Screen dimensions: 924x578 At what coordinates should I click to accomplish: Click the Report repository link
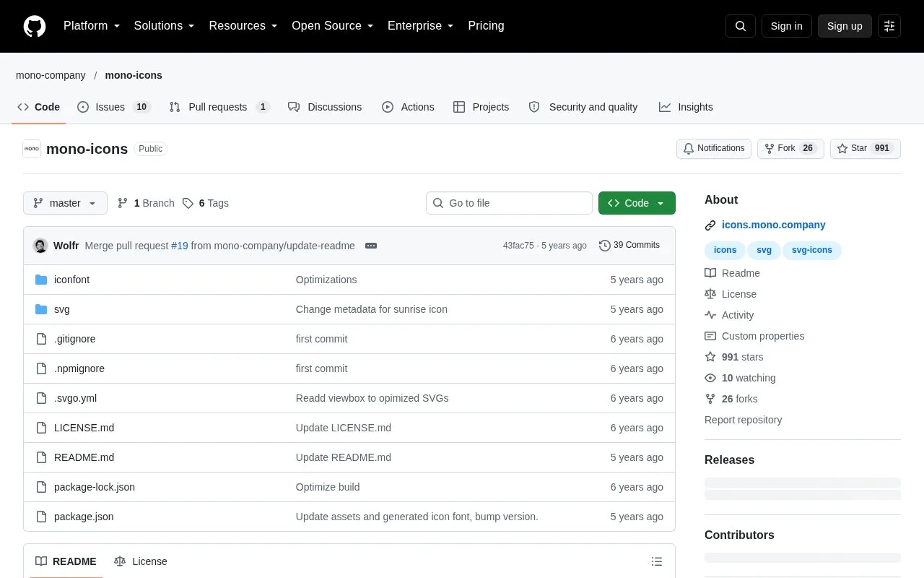743,420
